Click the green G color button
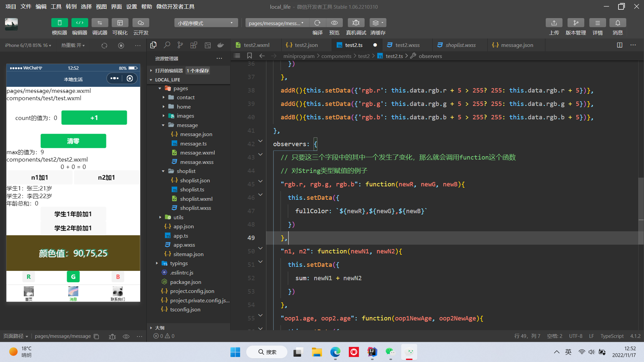The image size is (644, 362). pyautogui.click(x=73, y=277)
